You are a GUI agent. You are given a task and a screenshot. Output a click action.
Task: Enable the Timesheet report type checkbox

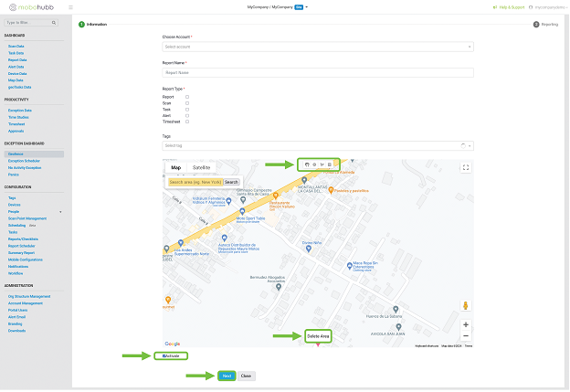point(187,122)
